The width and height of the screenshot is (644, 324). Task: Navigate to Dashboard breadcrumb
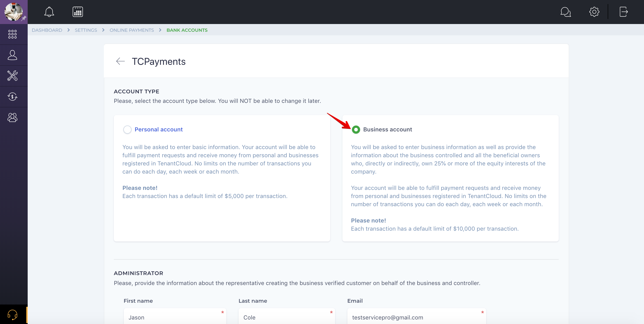(47, 30)
